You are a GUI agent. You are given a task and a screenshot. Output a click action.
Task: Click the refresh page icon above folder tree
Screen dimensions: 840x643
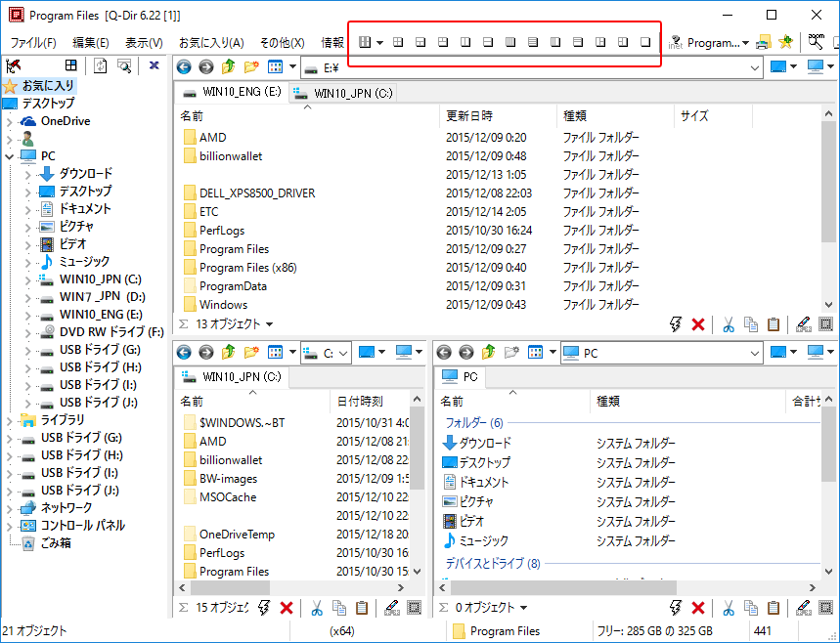tap(100, 65)
